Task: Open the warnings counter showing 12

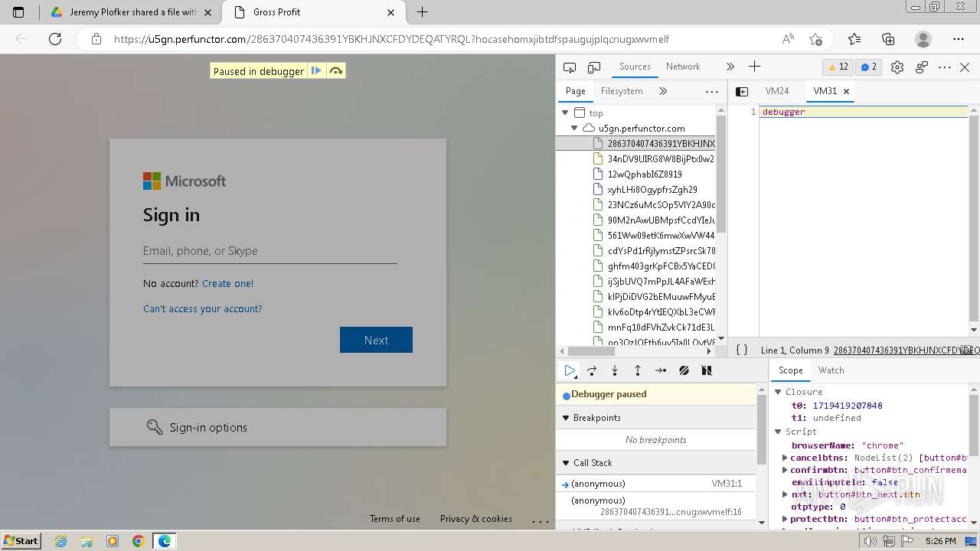Action: click(838, 67)
